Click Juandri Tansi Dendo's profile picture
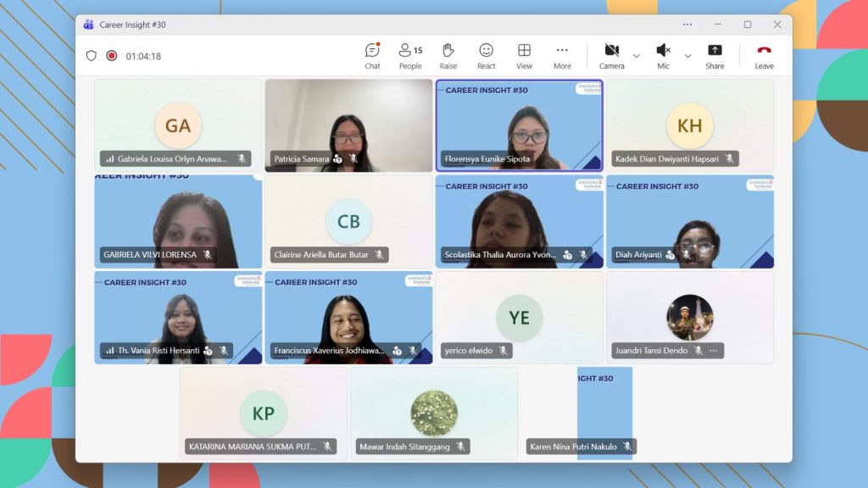 [x=690, y=318]
